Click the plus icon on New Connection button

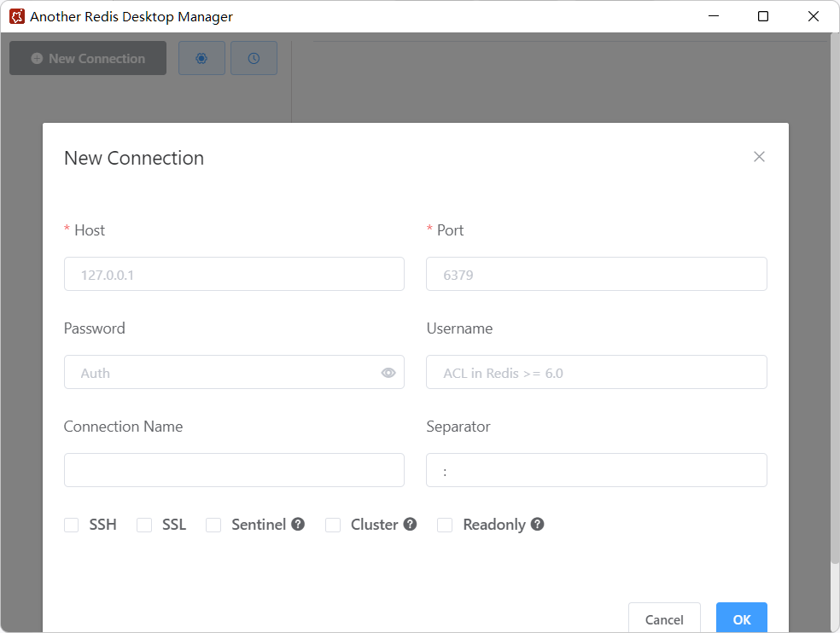coord(35,57)
